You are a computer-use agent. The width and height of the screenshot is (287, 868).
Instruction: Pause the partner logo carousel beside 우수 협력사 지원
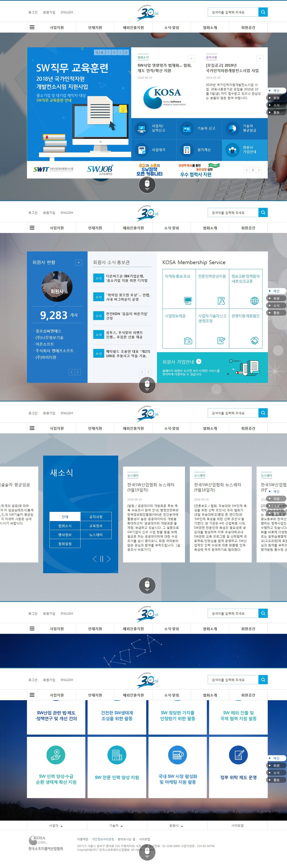tap(253, 170)
